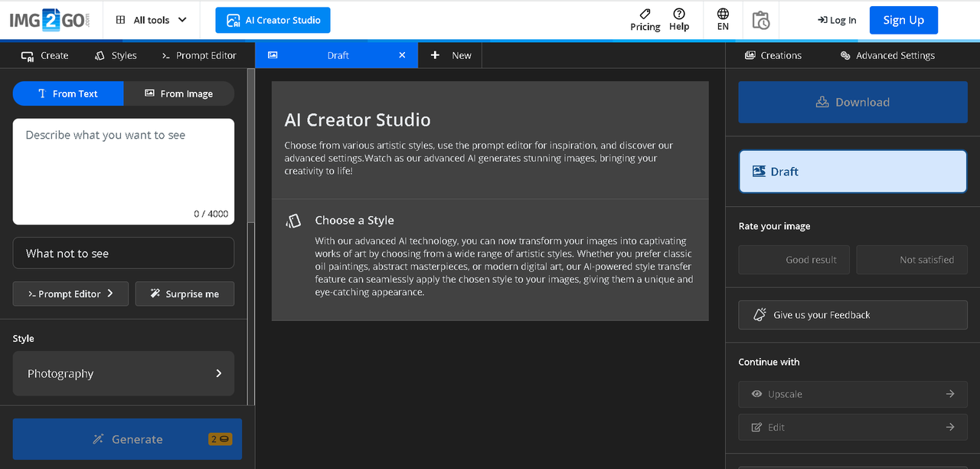Click the Edit pencil icon

coord(757,427)
